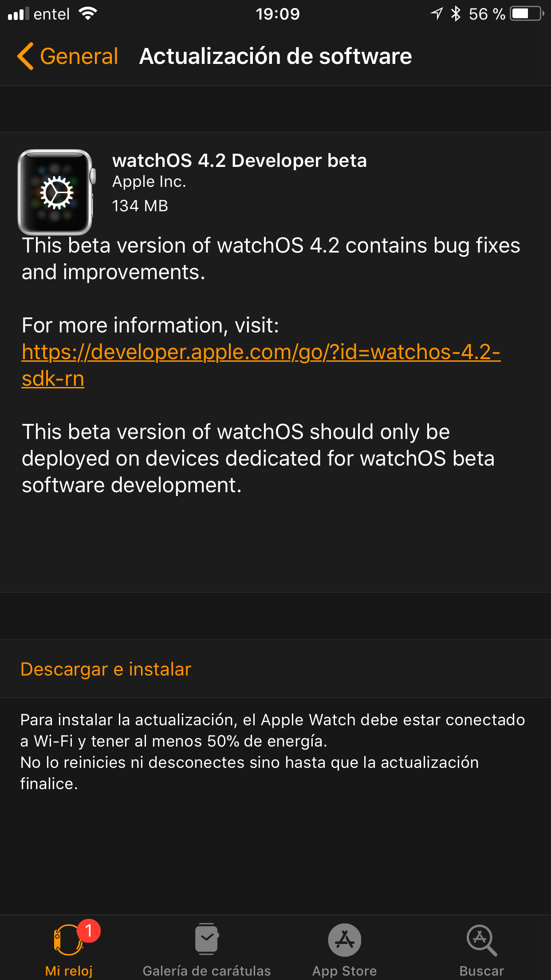The width and height of the screenshot is (551, 980).
Task: Tap the watchOS 4.2 Developer beta title
Action: (x=240, y=161)
